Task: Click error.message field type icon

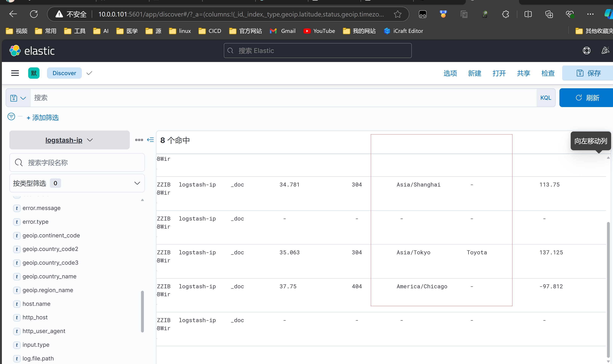Action: (17, 208)
